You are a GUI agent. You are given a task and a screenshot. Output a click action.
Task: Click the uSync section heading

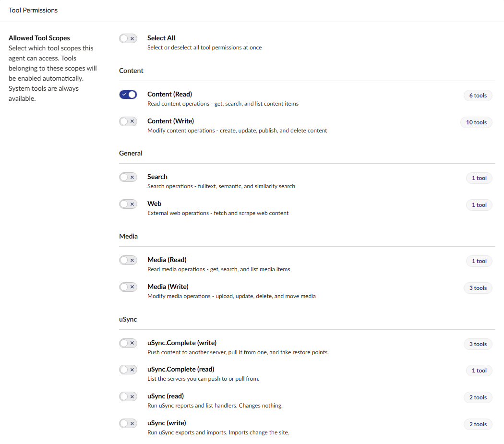128,320
